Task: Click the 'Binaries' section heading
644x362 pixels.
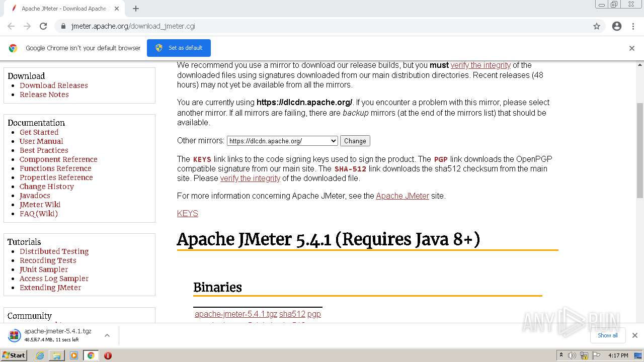Action: [217, 288]
